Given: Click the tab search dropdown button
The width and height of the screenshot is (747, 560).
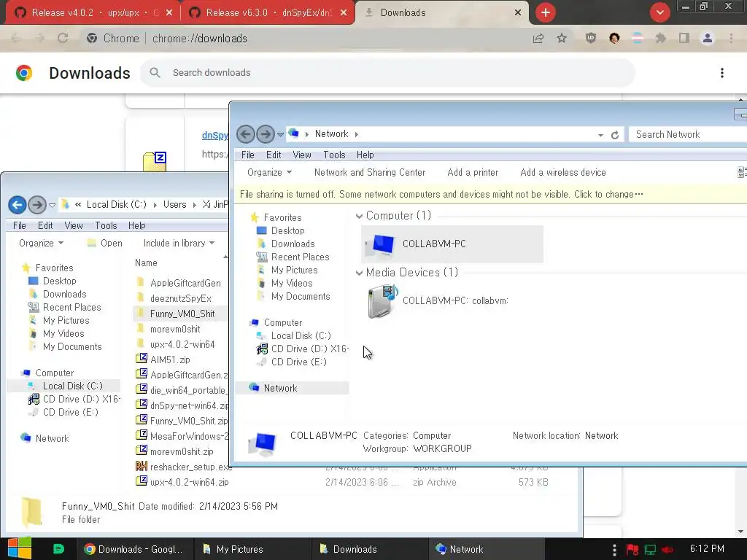Looking at the screenshot, I should tap(659, 12).
